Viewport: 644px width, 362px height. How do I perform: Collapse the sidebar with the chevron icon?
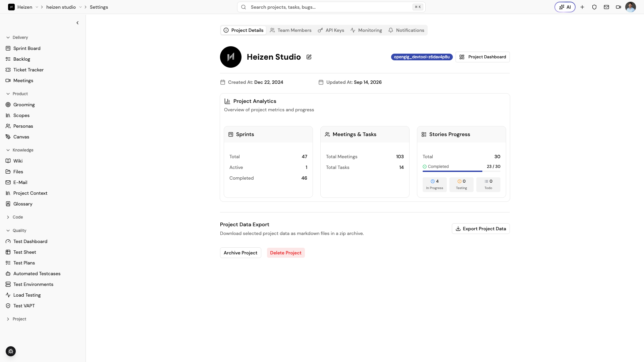(77, 23)
